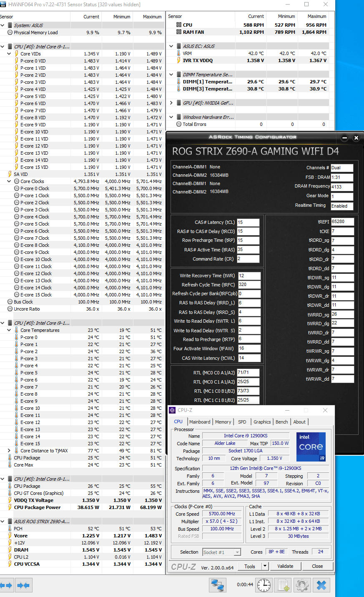
Task: Select the VDDQ TX Voltage row
Action: click(x=81, y=500)
